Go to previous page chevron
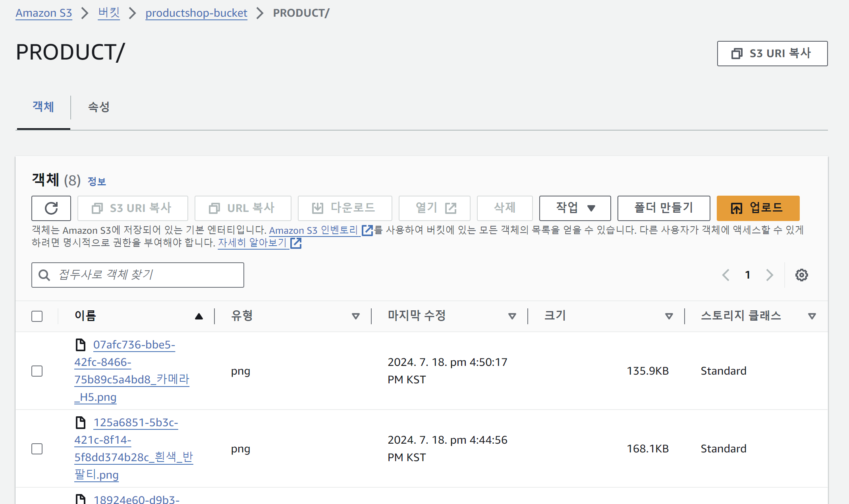849x504 pixels. 726,275
